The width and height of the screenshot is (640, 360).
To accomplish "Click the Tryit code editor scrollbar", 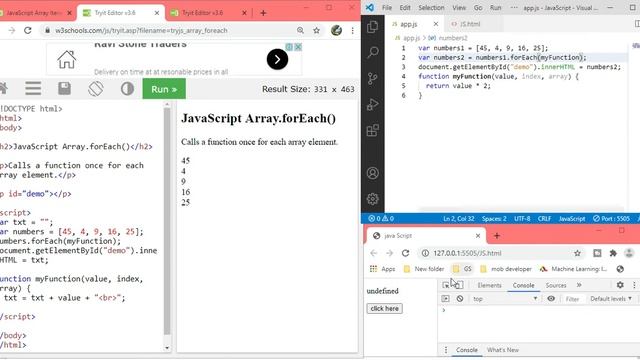I will (x=167, y=220).
